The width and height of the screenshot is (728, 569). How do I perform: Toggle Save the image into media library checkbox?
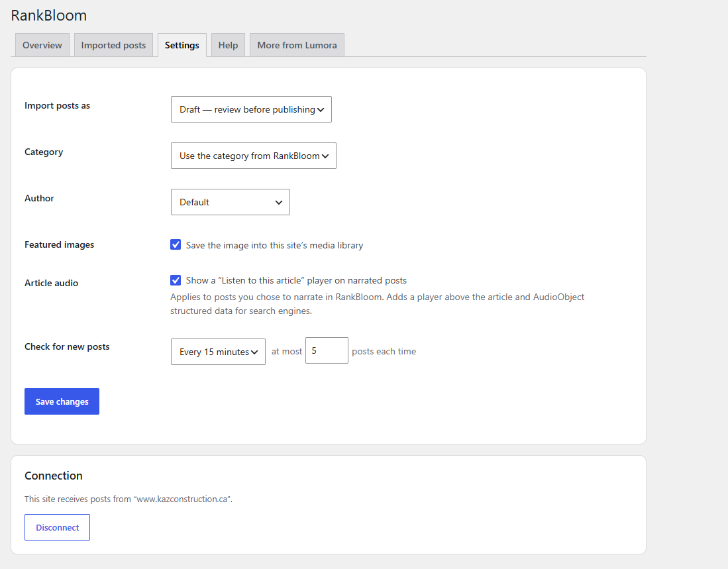coord(176,244)
